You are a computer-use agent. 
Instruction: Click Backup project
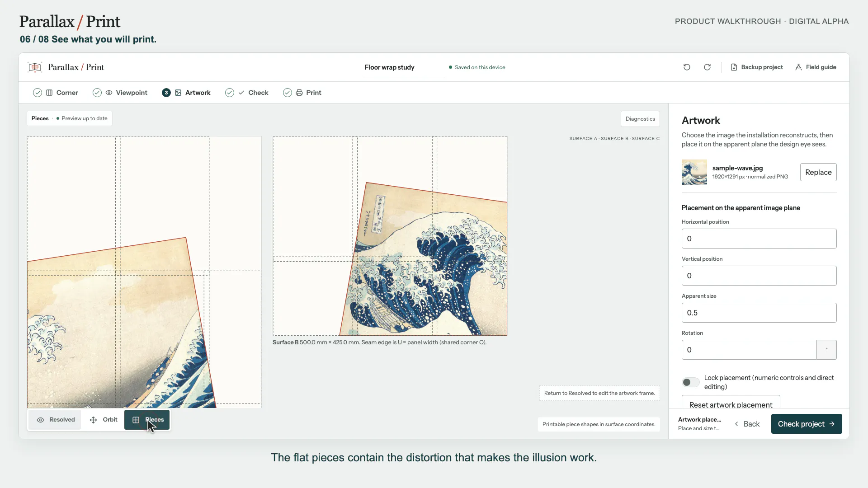(x=757, y=67)
